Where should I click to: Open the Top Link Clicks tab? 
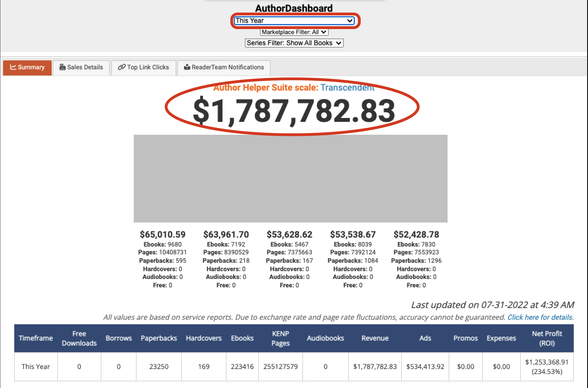point(144,67)
